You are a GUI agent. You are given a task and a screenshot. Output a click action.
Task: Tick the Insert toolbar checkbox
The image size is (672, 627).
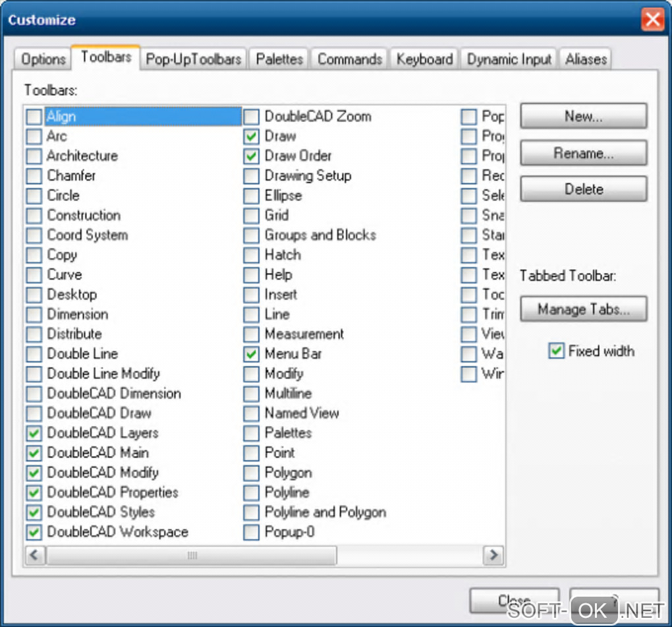pyautogui.click(x=252, y=295)
